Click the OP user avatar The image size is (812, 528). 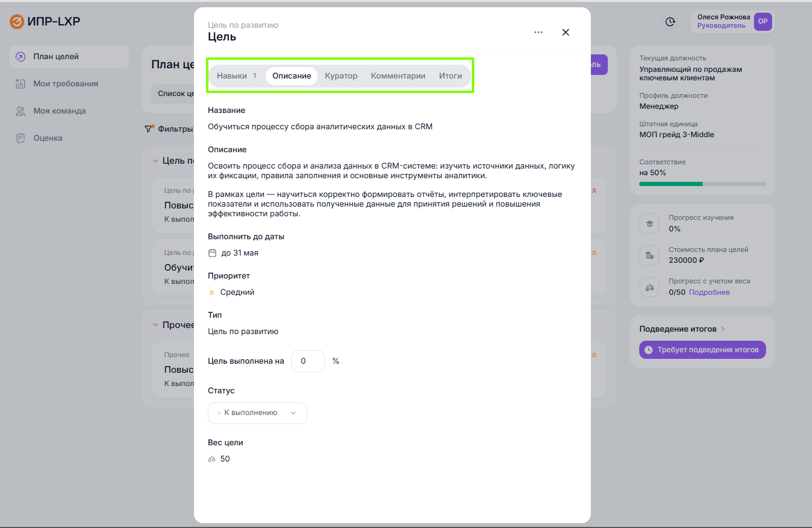click(762, 22)
